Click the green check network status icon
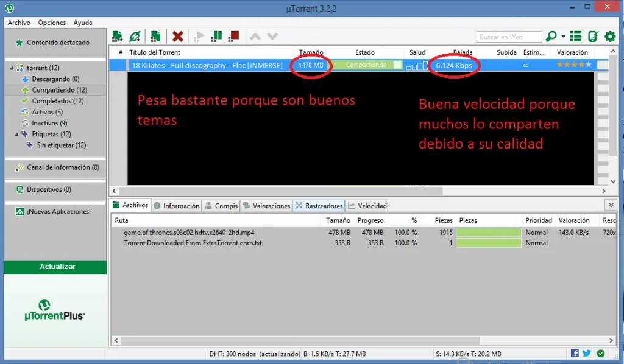Image resolution: width=624 pixels, height=364 pixels. pos(601,353)
